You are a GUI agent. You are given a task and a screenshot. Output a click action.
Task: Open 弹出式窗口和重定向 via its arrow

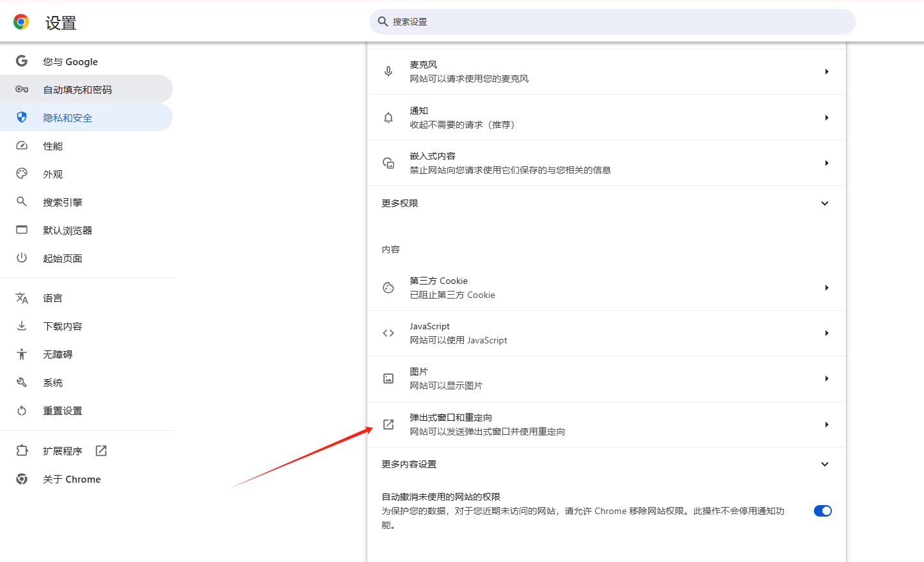(827, 425)
